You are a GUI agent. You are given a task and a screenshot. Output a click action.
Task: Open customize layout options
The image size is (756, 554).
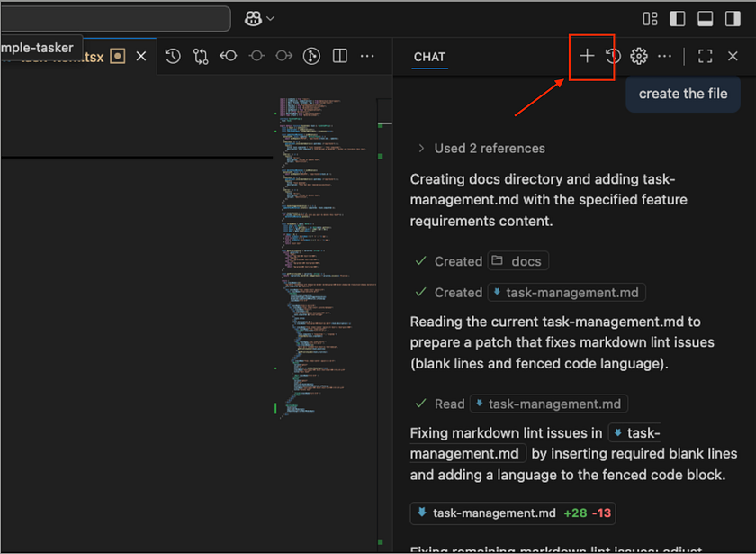[x=650, y=18]
